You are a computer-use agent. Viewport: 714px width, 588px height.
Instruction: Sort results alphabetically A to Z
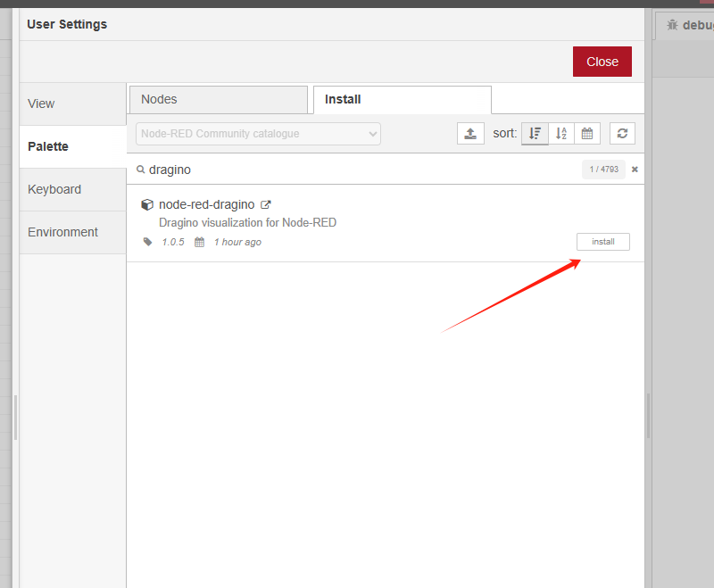point(561,133)
